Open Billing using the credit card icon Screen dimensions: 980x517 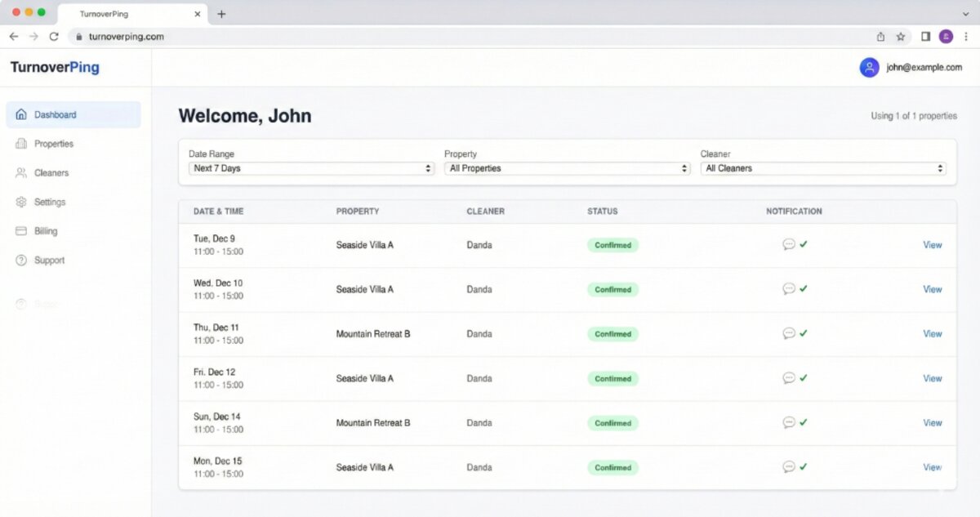21,231
